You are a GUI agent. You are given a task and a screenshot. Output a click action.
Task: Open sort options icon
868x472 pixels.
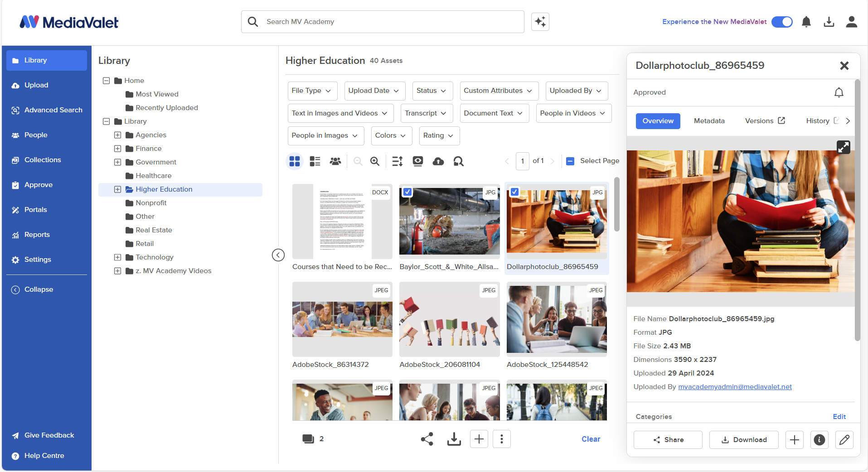point(398,161)
